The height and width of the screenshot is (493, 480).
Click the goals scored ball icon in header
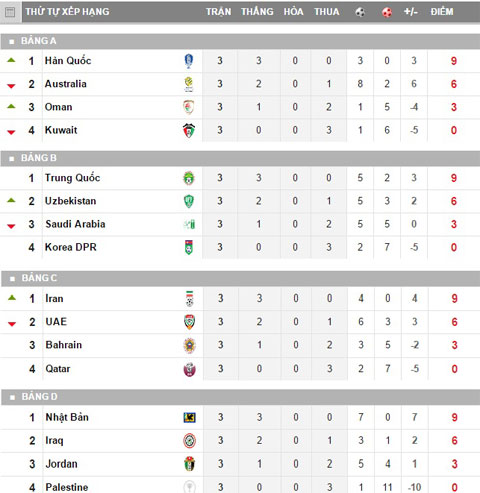click(x=360, y=12)
